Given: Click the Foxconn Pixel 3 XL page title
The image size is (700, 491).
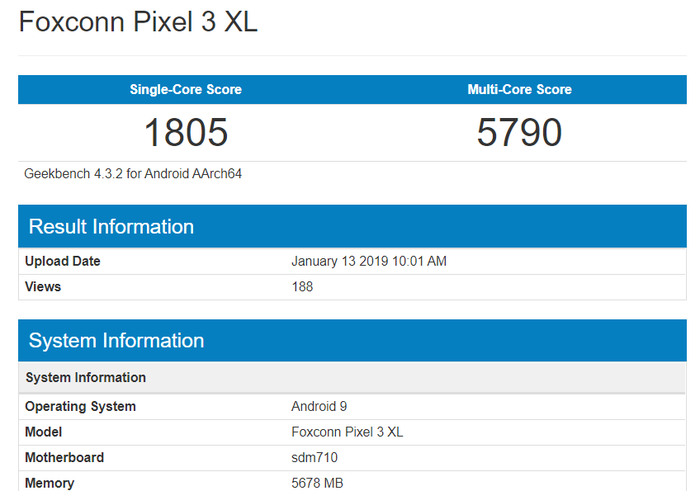Looking at the screenshot, I should coord(138,22).
